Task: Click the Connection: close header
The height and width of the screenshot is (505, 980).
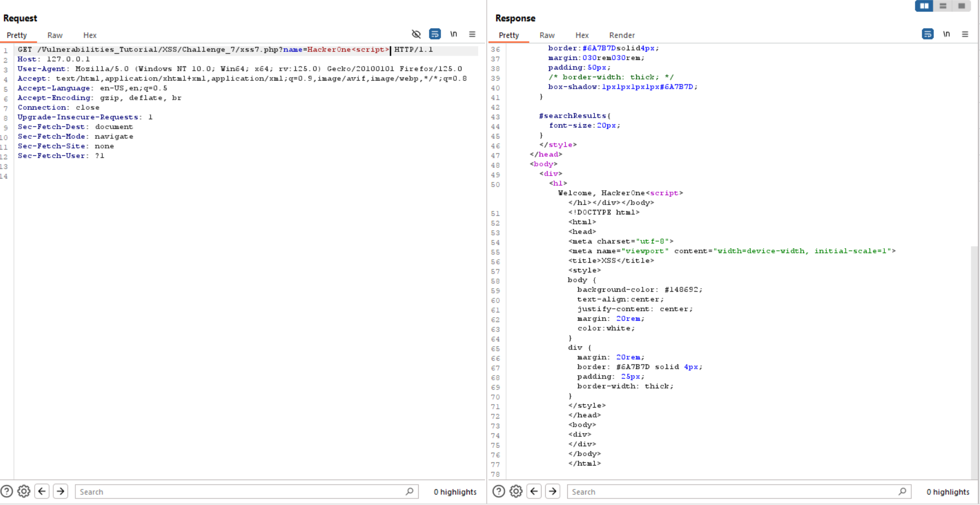Action: point(58,108)
